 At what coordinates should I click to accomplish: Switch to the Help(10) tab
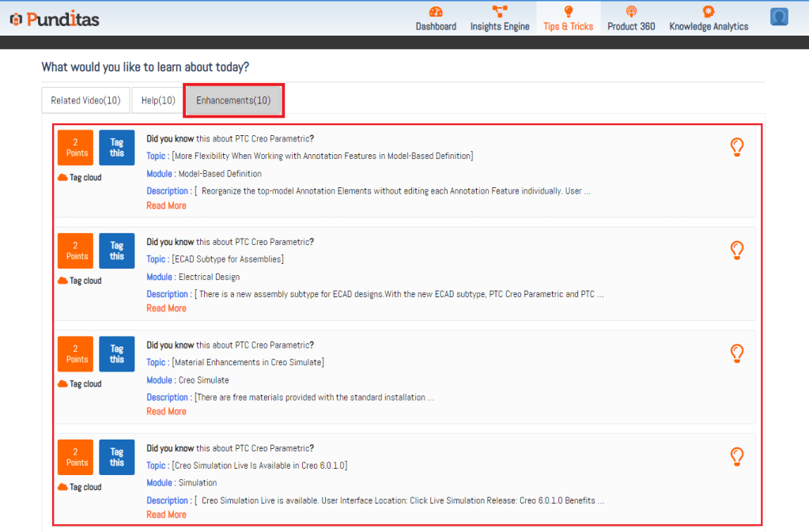pos(158,100)
